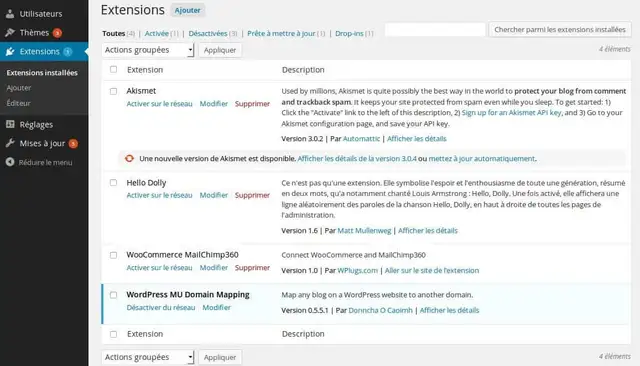
Task: Select Extensions installées submenu item
Action: [42, 73]
